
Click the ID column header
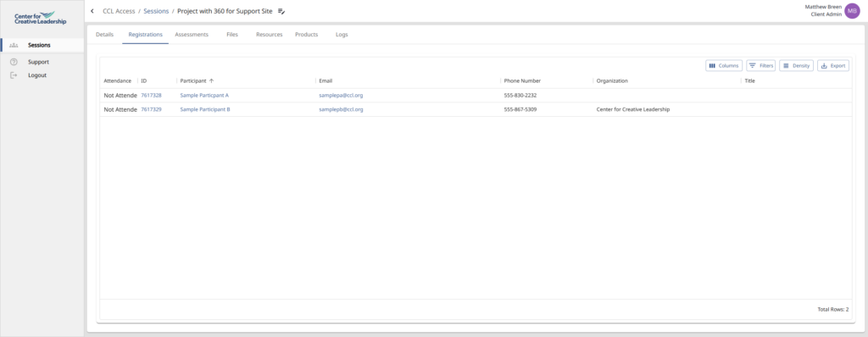coord(144,80)
